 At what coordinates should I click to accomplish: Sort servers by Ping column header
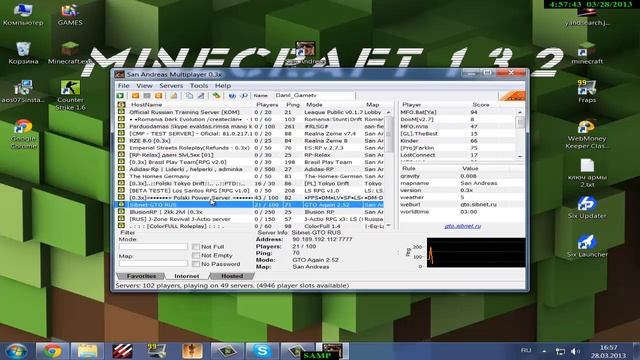coord(293,105)
